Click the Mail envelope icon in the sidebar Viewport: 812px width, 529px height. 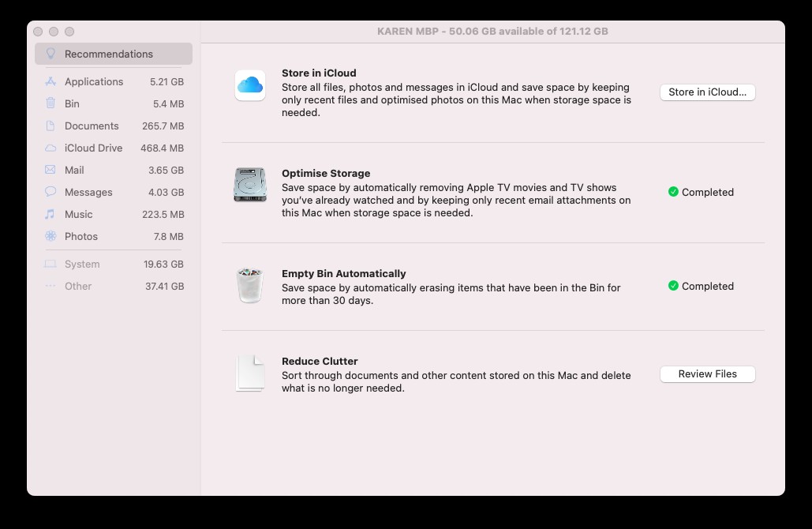(49, 170)
